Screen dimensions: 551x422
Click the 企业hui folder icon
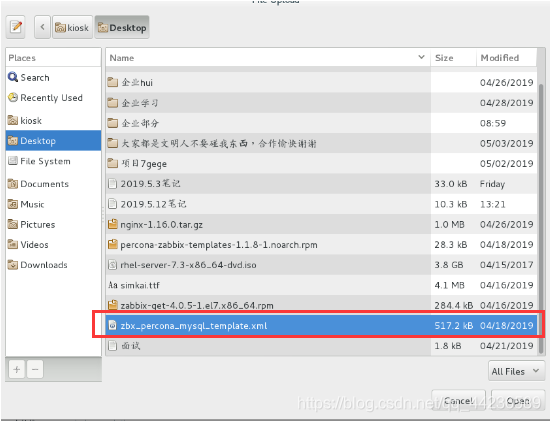[112, 83]
